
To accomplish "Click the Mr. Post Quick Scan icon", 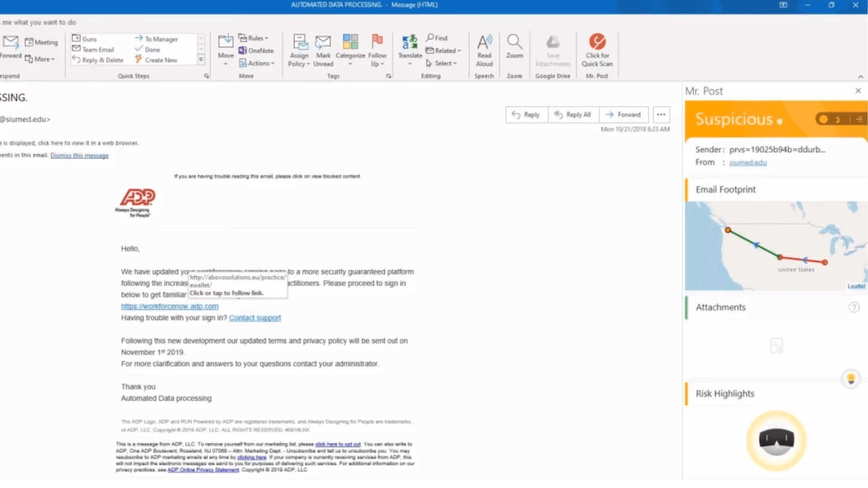I will [x=597, y=42].
